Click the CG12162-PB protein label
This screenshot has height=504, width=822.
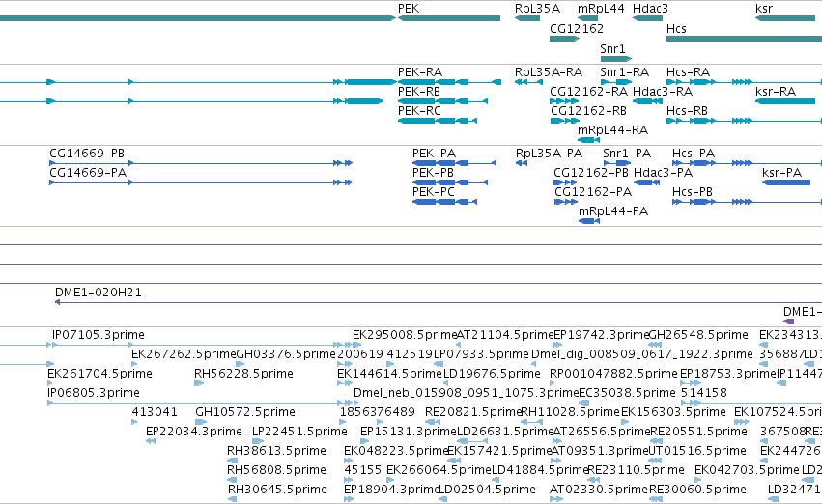pyautogui.click(x=591, y=173)
